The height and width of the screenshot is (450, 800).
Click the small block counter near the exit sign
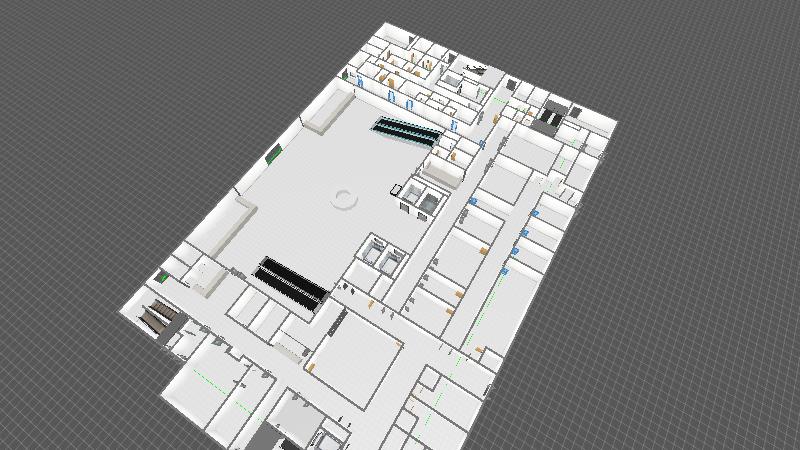(207, 277)
